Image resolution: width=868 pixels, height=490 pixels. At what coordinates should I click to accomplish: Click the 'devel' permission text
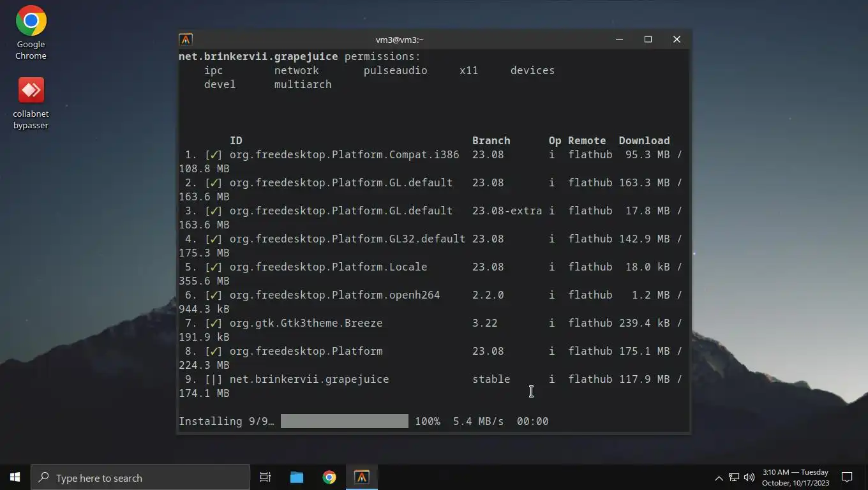pos(220,84)
